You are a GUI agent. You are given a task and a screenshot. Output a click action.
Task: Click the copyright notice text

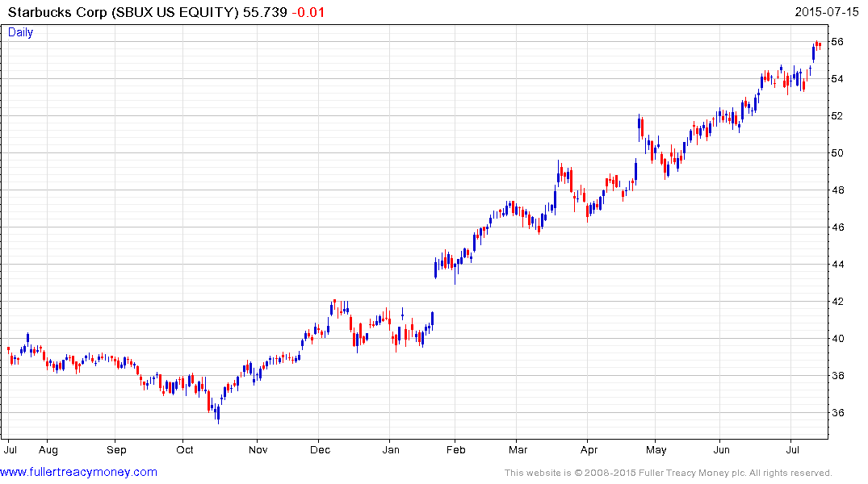669,473
